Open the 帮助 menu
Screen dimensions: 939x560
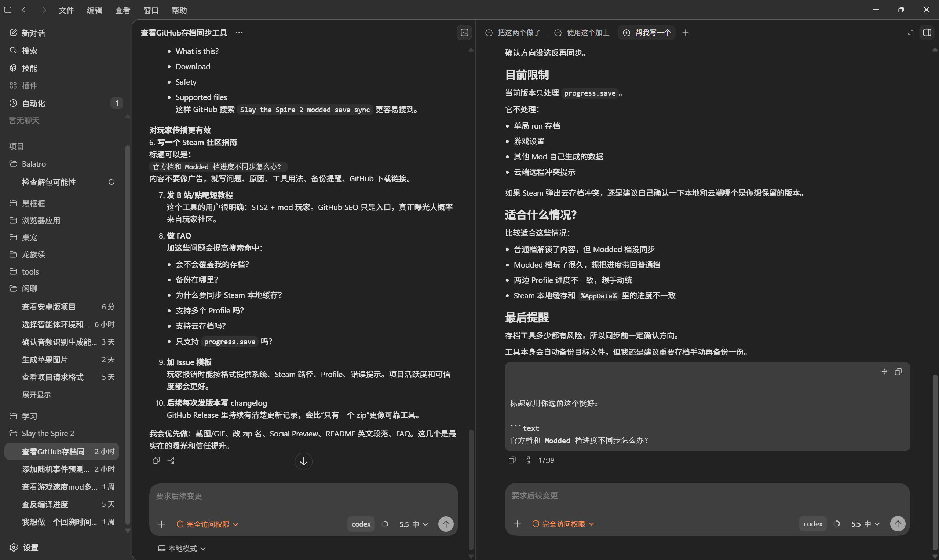click(x=179, y=10)
